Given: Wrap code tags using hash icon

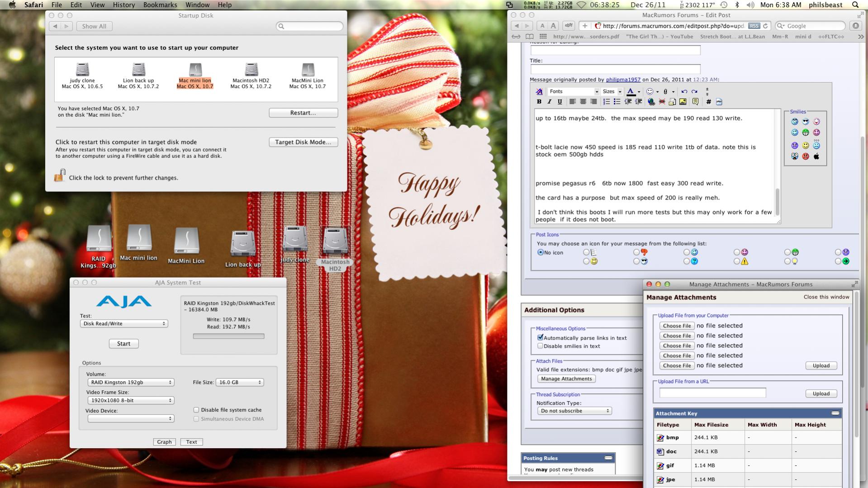Looking at the screenshot, I should pos(708,102).
